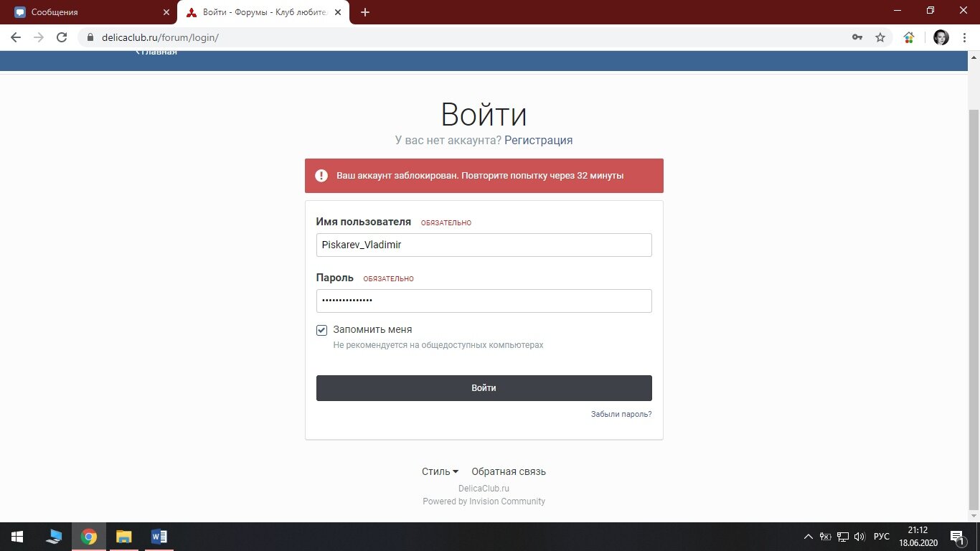Open Chrome's three-dot menu

coord(965,37)
